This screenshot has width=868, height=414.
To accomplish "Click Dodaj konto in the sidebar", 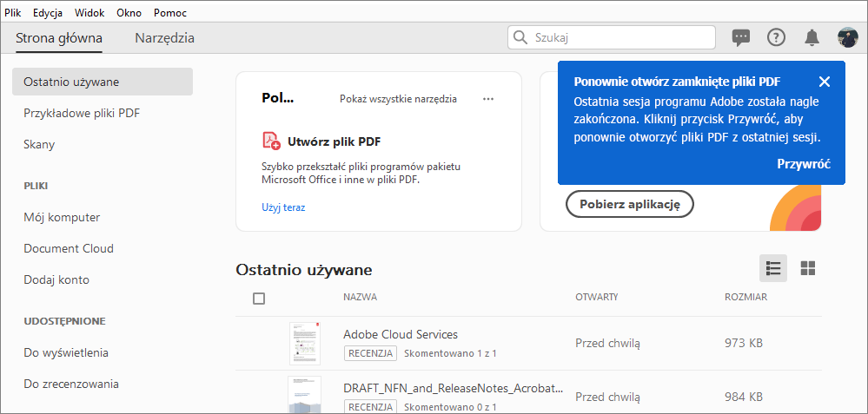I will pyautogui.click(x=56, y=280).
